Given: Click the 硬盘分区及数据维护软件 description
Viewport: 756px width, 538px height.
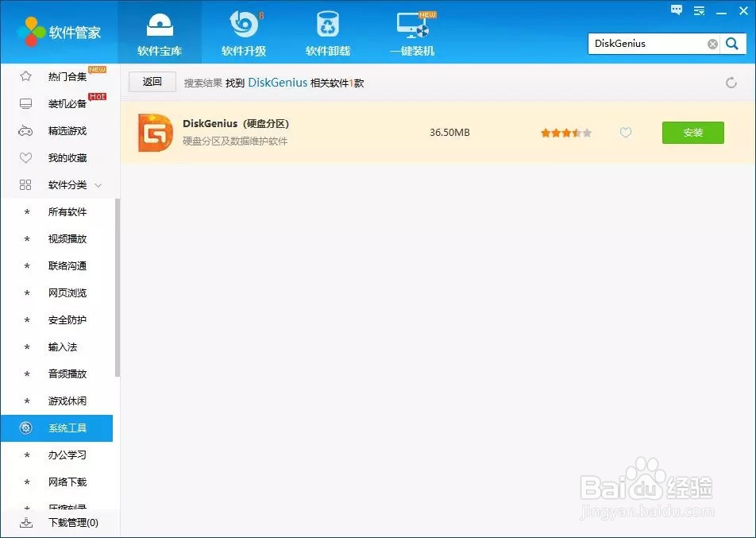Looking at the screenshot, I should click(235, 141).
